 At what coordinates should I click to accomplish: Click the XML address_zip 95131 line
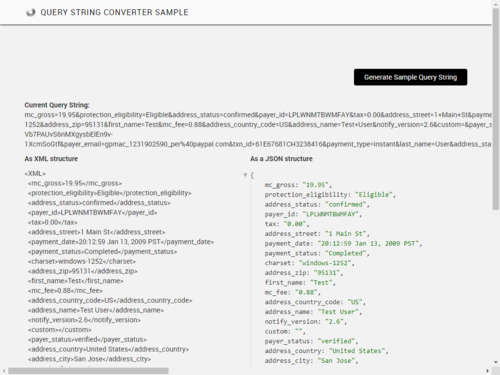(x=83, y=271)
